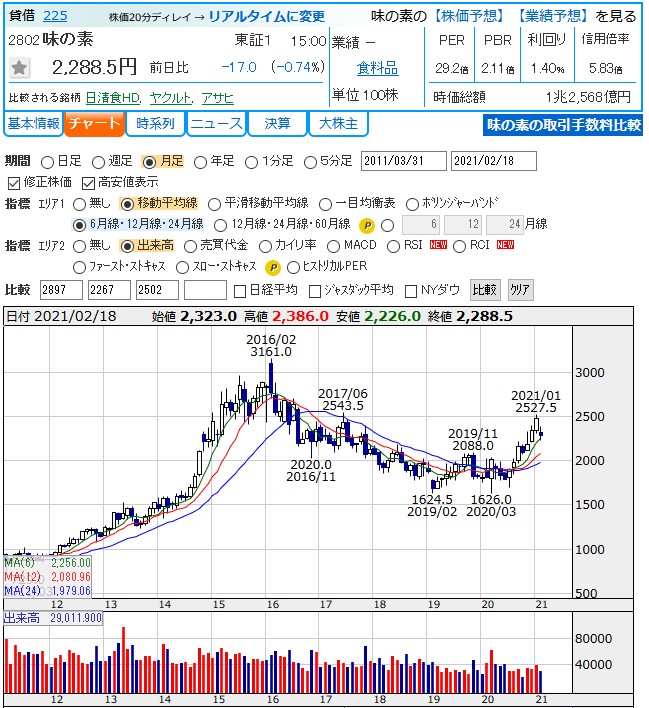Select 無し for indicator area 2
Viewport: 649px width, 708px height.
coord(79,246)
